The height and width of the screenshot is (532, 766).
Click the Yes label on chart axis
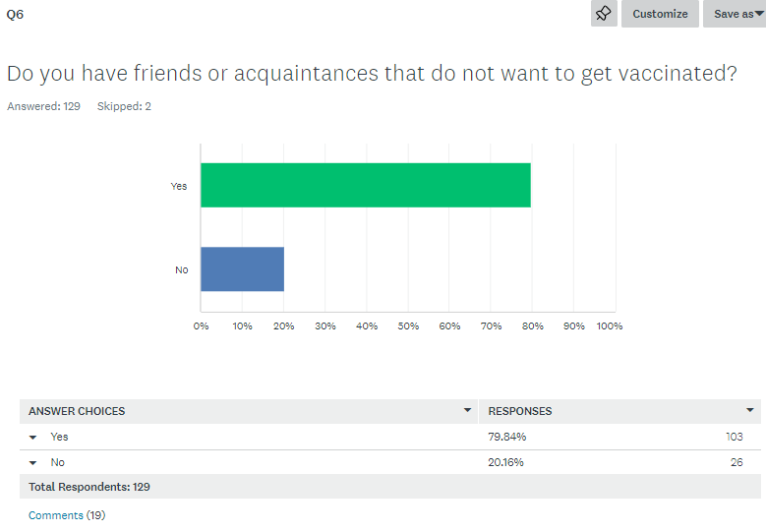coord(179,186)
